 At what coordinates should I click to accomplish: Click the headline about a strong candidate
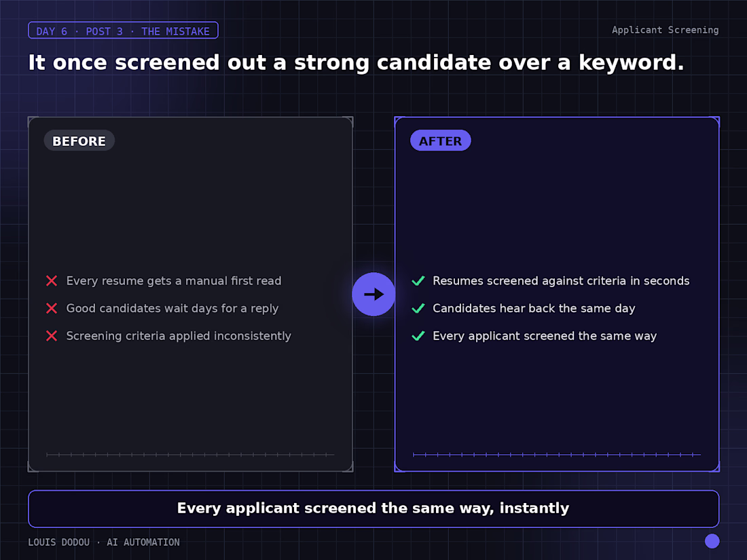click(356, 63)
